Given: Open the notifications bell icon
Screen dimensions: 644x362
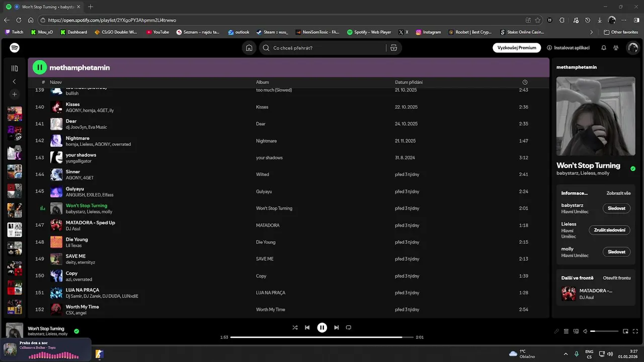Looking at the screenshot, I should [x=604, y=48].
